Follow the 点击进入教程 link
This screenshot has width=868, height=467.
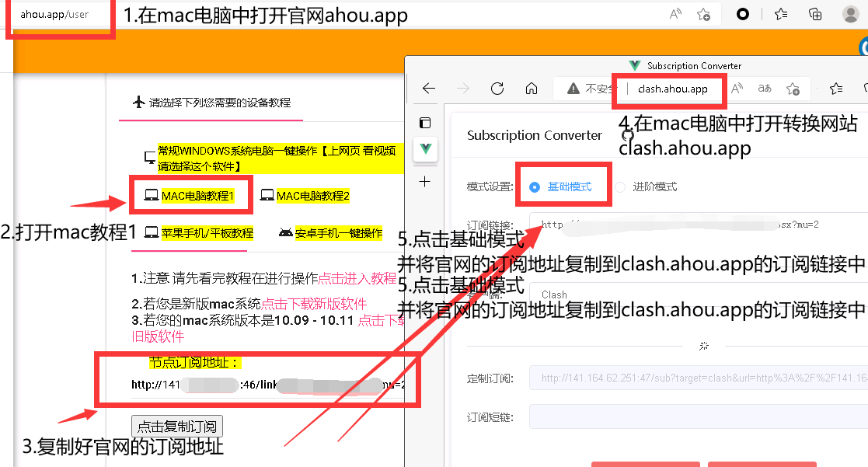click(357, 278)
